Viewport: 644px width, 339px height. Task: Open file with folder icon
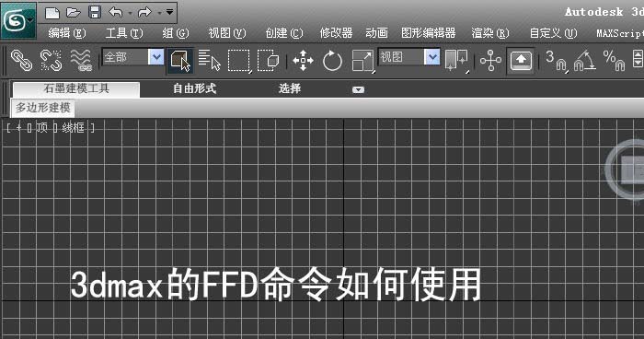(73, 13)
